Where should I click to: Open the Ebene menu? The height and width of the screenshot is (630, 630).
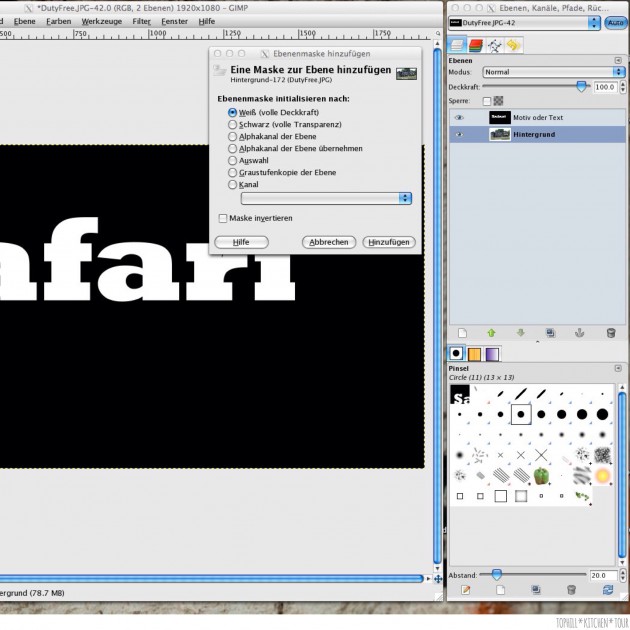(25, 21)
